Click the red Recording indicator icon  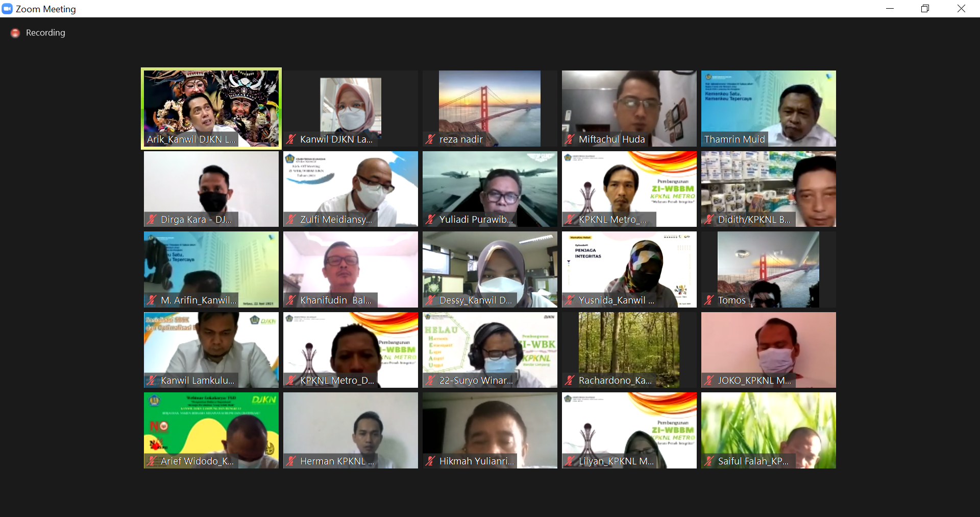pyautogui.click(x=15, y=33)
